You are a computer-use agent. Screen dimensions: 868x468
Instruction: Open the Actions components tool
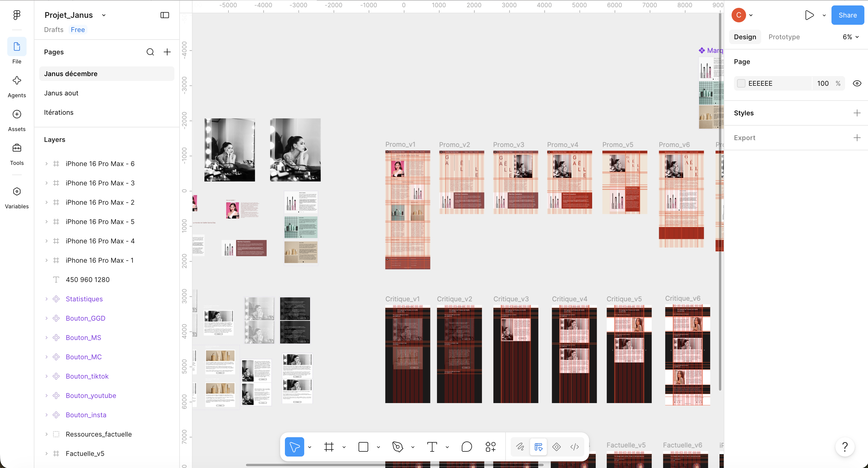point(491,447)
